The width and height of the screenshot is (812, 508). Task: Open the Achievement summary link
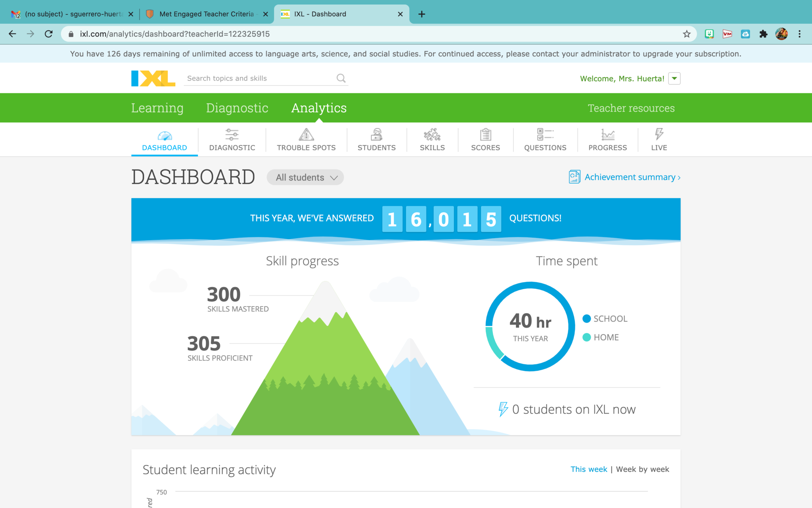(630, 177)
